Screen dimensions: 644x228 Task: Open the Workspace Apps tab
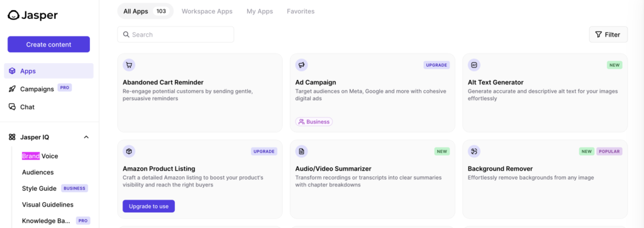tap(207, 11)
